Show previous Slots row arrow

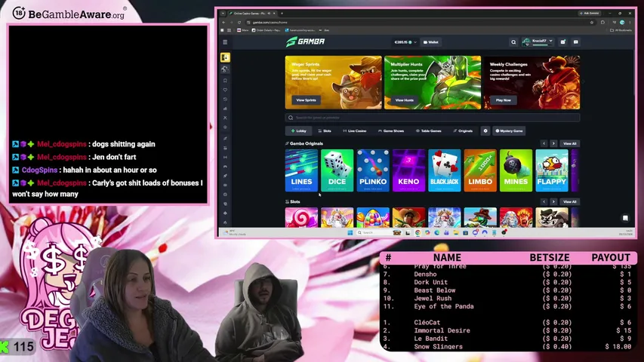[544, 202]
